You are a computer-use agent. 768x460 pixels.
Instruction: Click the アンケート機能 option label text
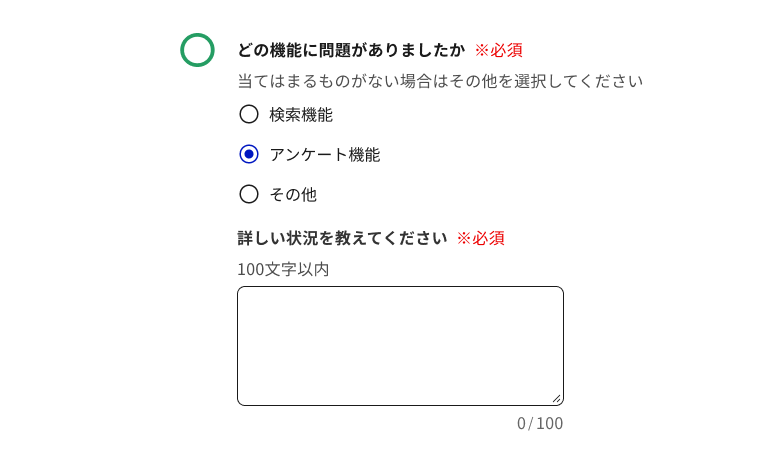coord(324,154)
